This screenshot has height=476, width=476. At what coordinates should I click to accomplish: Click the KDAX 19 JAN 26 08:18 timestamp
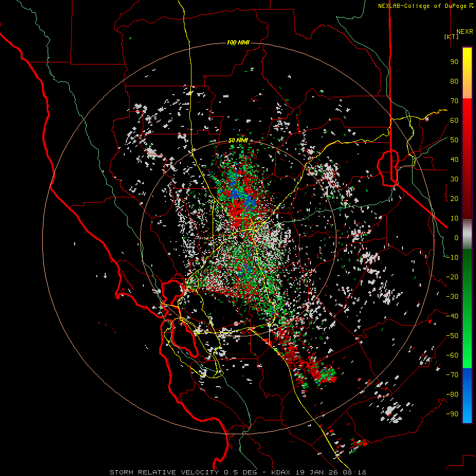click(319, 472)
